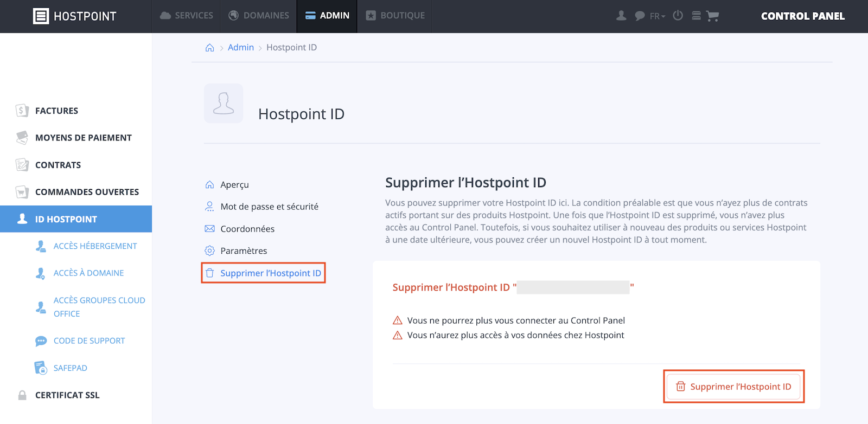
Task: Click the power logout icon
Action: pyautogui.click(x=678, y=15)
